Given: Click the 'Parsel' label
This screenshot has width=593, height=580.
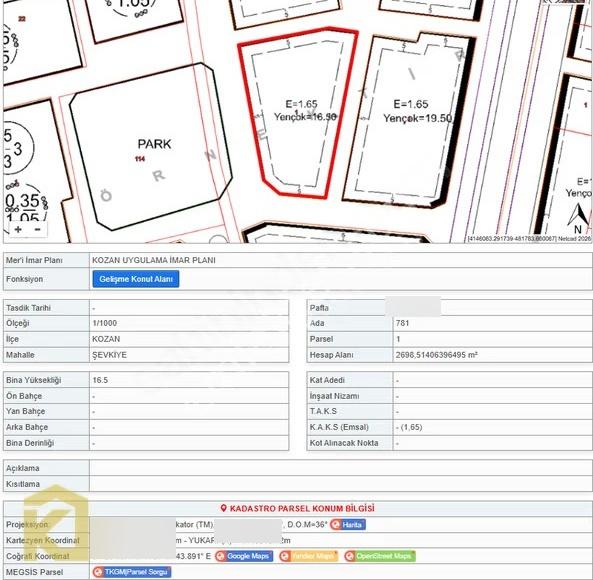Looking at the screenshot, I should 321,339.
